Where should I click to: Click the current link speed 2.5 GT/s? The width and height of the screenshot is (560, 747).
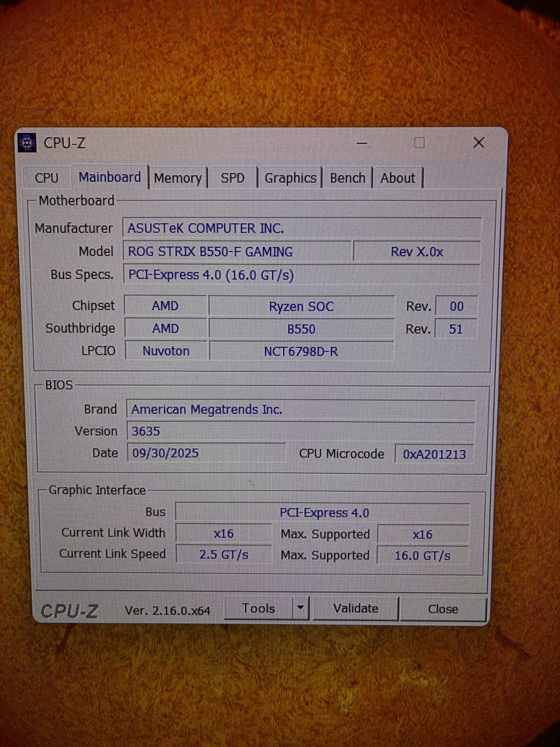(223, 554)
